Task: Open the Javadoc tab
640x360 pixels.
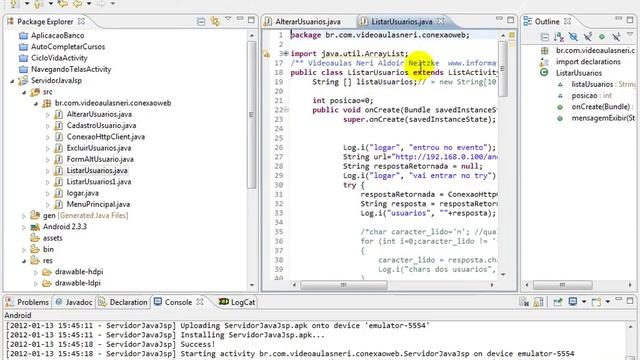Action: click(x=74, y=302)
